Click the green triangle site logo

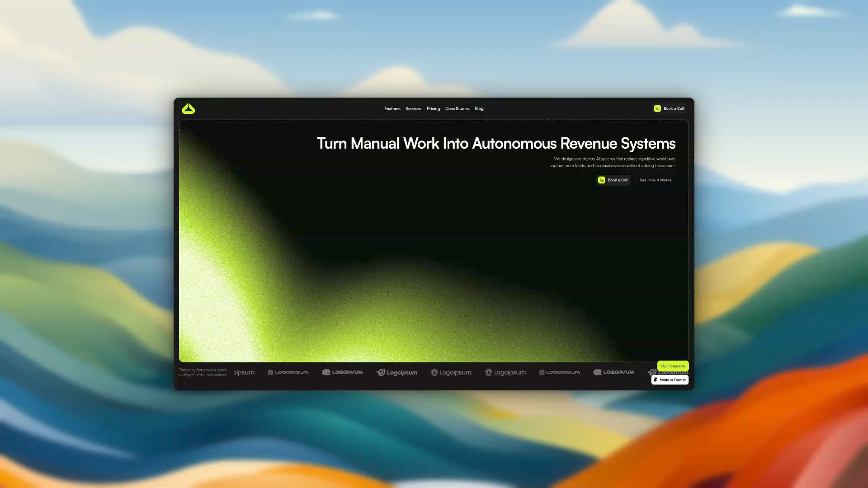pos(188,108)
